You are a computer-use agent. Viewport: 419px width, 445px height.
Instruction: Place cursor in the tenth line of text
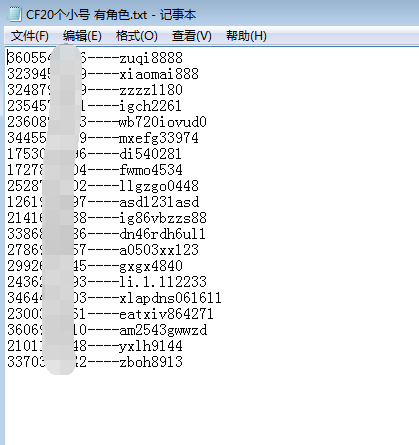click(x=103, y=202)
